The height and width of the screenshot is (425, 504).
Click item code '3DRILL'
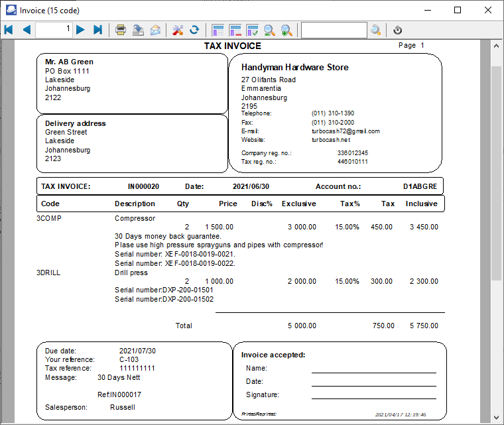click(x=48, y=273)
